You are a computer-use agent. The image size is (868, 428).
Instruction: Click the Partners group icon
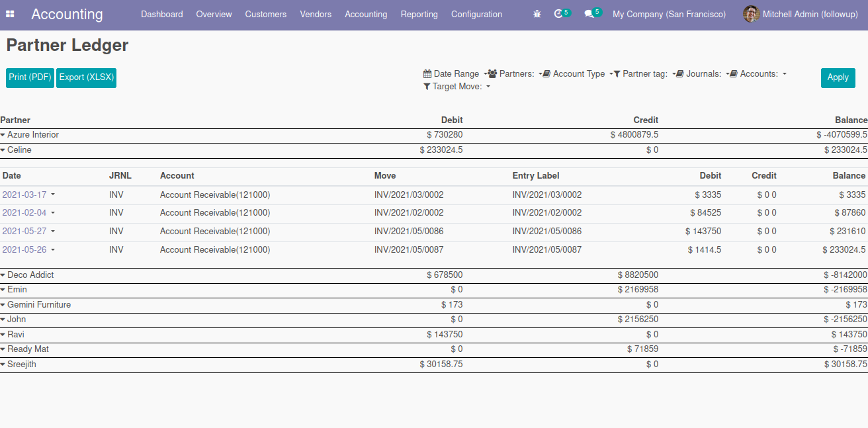click(493, 74)
